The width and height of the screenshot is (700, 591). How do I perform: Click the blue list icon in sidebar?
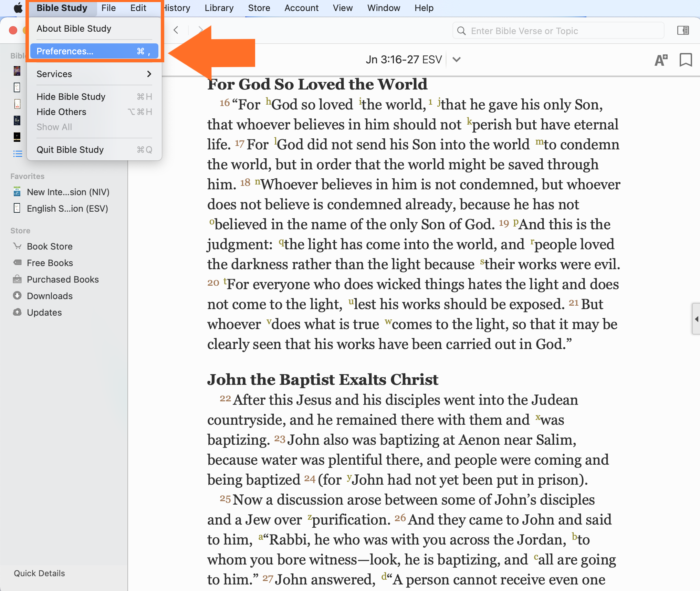coord(18,154)
